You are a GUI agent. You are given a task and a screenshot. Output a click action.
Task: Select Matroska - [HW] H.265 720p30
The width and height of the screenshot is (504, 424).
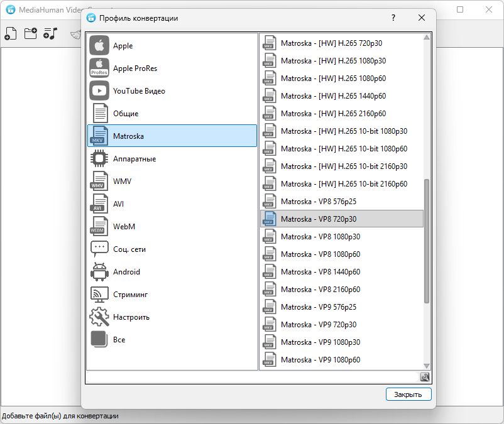[342, 43]
